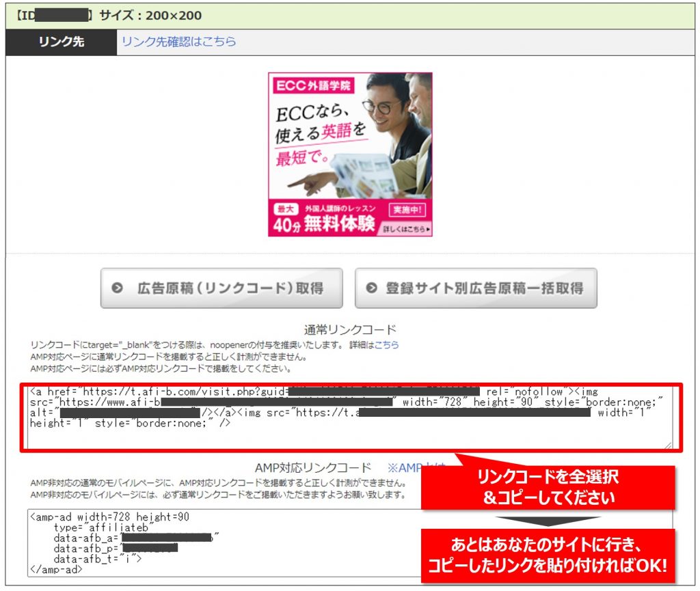Click the リンクコードを全選択＆コピー red callout

548,487
